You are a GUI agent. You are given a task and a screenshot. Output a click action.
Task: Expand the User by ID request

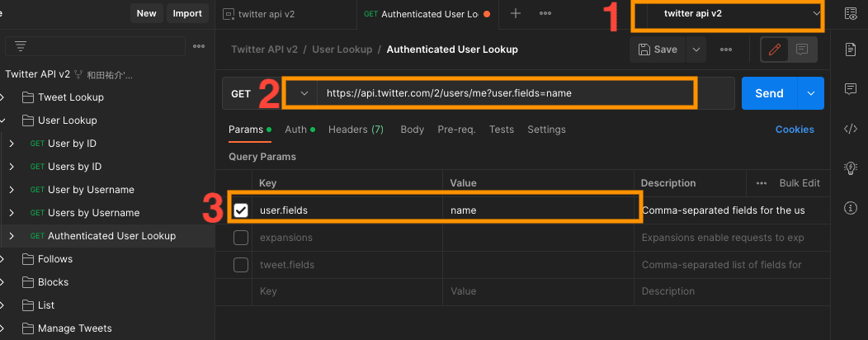pos(12,144)
